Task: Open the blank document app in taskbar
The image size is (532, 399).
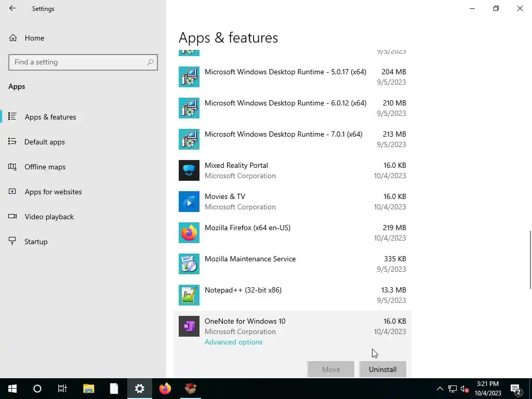Action: tap(114, 389)
